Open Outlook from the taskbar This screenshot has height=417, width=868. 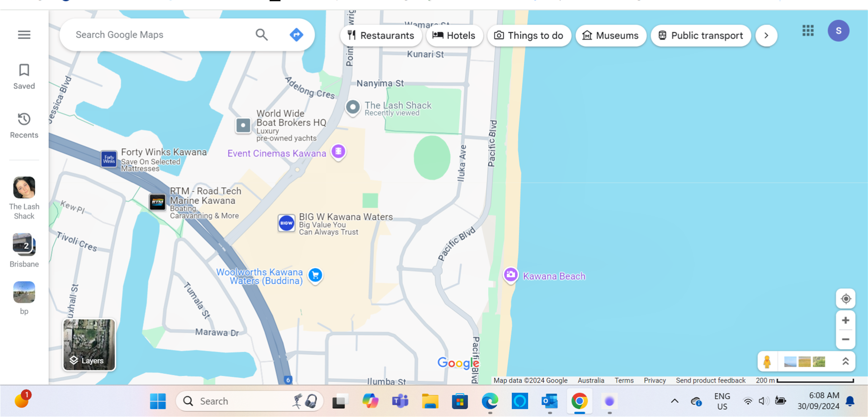[550, 401]
